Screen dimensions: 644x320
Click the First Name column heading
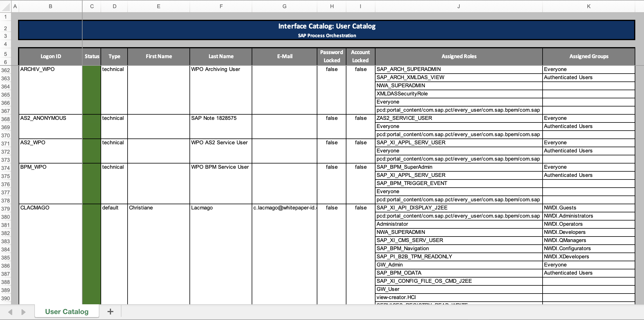coord(159,56)
